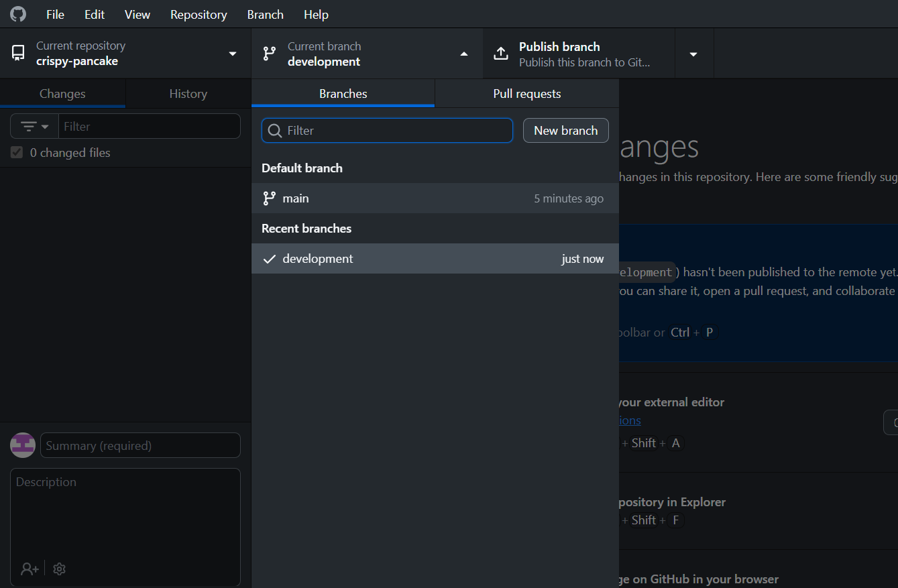
Task: Click the GitHub logo icon
Action: (18, 14)
